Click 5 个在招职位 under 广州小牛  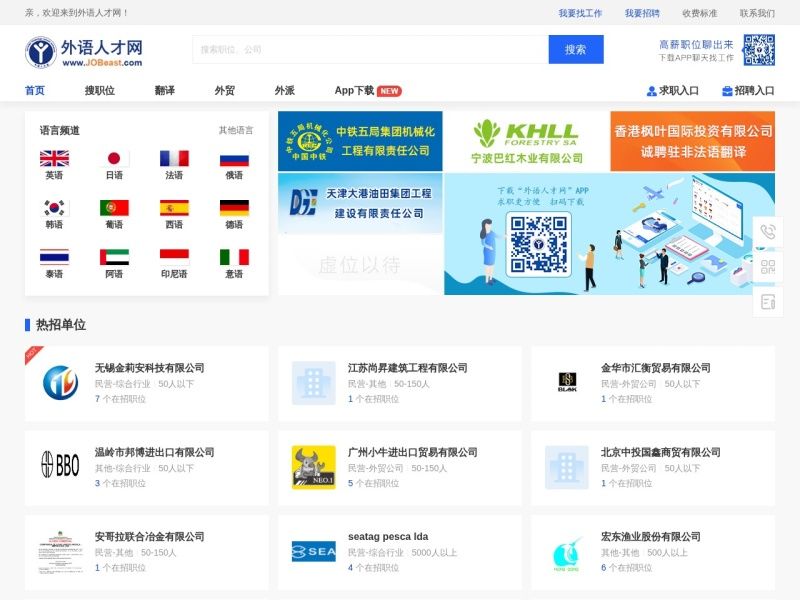click(x=373, y=483)
